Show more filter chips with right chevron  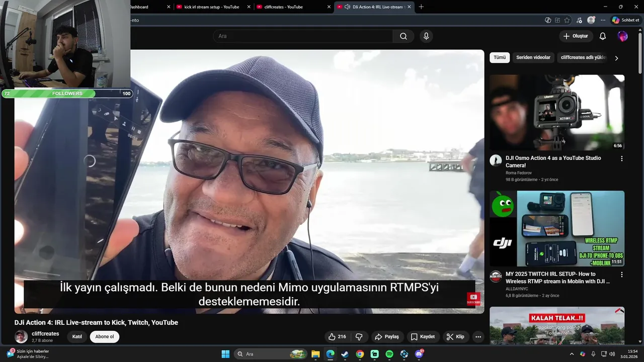pos(616,58)
